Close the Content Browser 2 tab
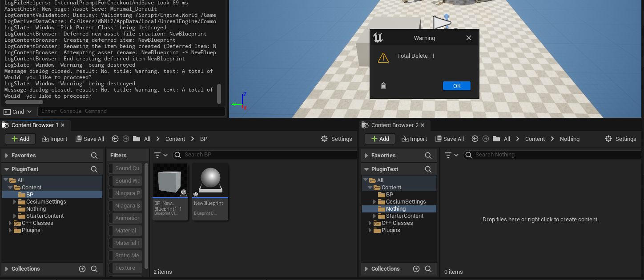The width and height of the screenshot is (644, 280). pos(423,125)
